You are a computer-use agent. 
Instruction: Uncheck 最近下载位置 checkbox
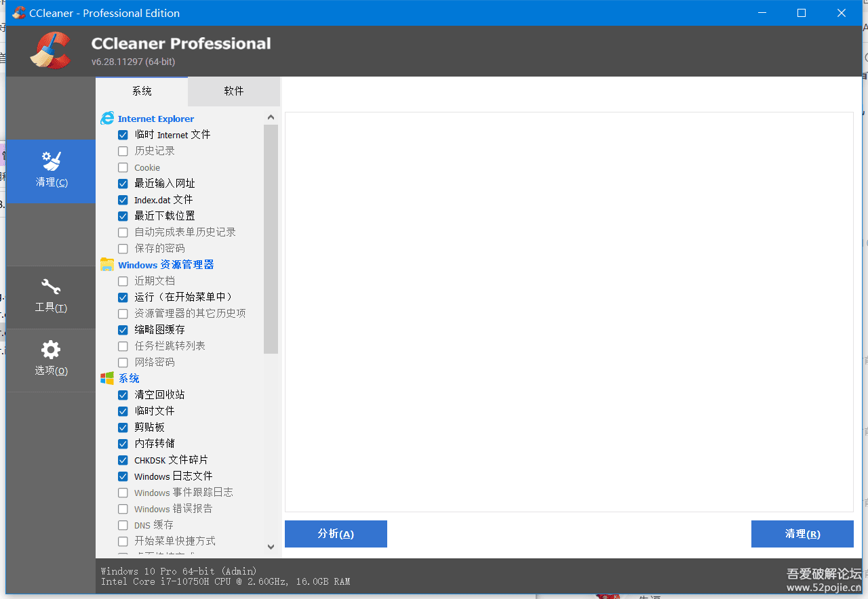(x=123, y=216)
